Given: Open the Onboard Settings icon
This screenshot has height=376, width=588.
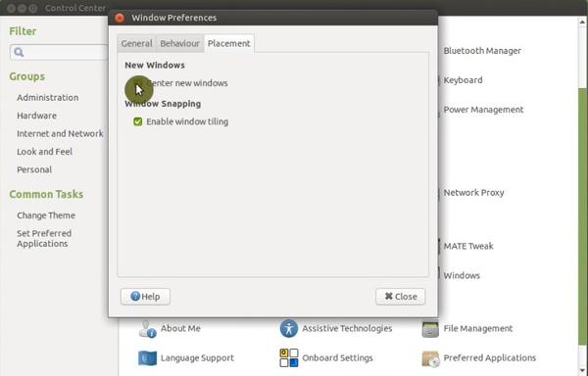Looking at the screenshot, I should click(289, 358).
